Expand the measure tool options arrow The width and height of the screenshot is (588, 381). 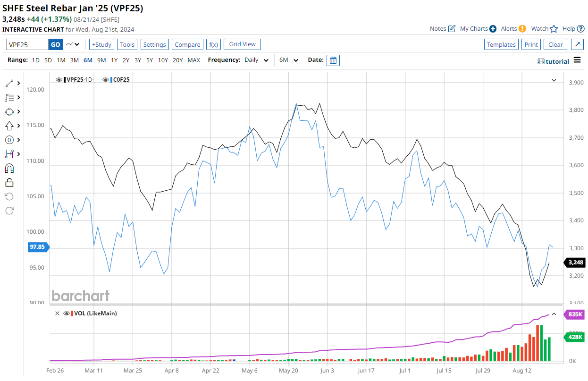coord(18,154)
